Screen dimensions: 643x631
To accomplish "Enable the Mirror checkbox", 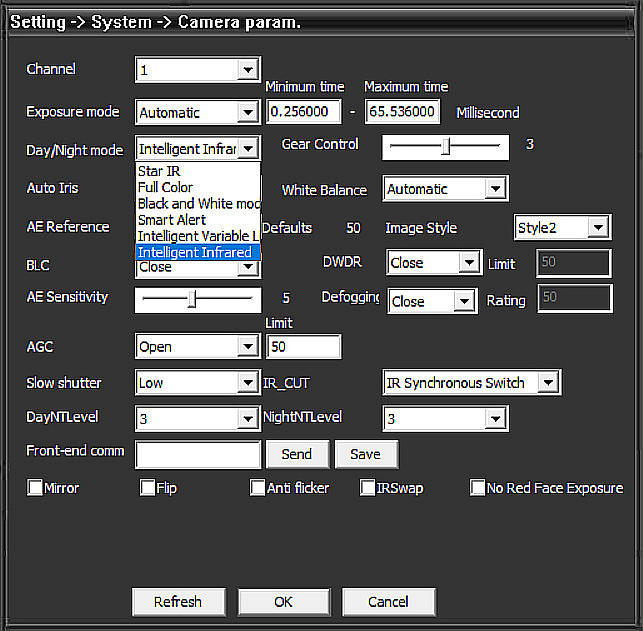I will coord(36,489).
